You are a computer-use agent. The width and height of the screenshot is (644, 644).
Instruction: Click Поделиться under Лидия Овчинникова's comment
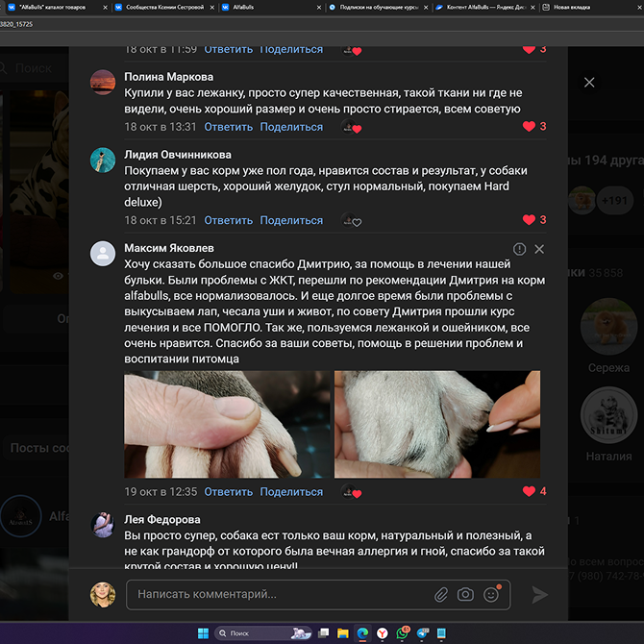pyautogui.click(x=291, y=220)
